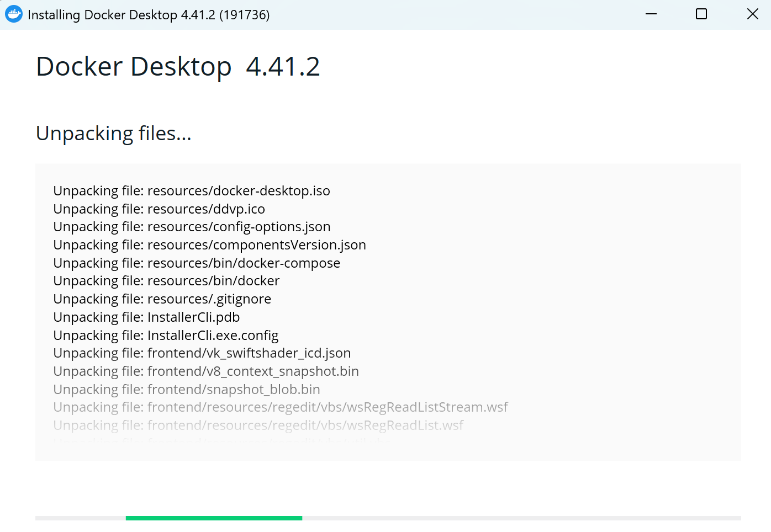This screenshot has width=771, height=532.
Task: Select the resources/.gitignore entry
Action: click(x=162, y=299)
